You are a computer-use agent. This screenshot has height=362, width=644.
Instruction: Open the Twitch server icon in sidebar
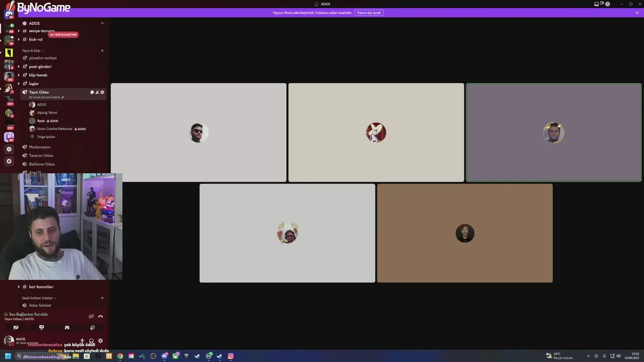click(9, 137)
